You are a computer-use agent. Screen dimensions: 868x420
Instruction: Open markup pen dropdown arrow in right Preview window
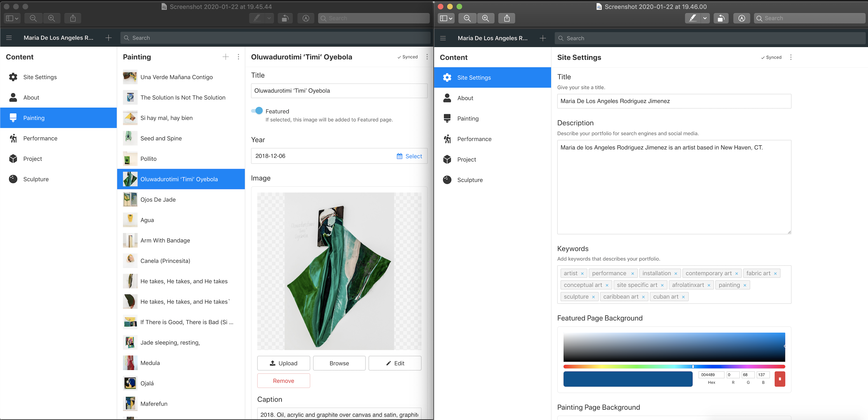pyautogui.click(x=705, y=18)
